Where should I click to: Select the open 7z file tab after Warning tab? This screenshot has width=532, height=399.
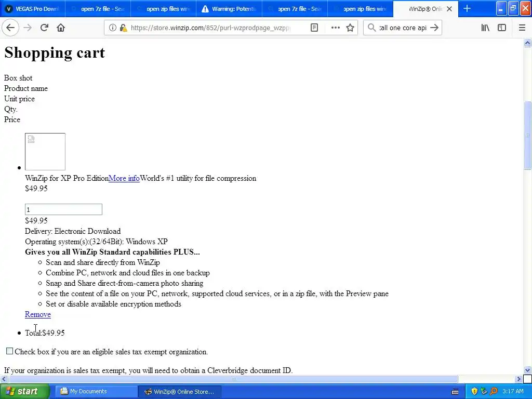point(295,9)
